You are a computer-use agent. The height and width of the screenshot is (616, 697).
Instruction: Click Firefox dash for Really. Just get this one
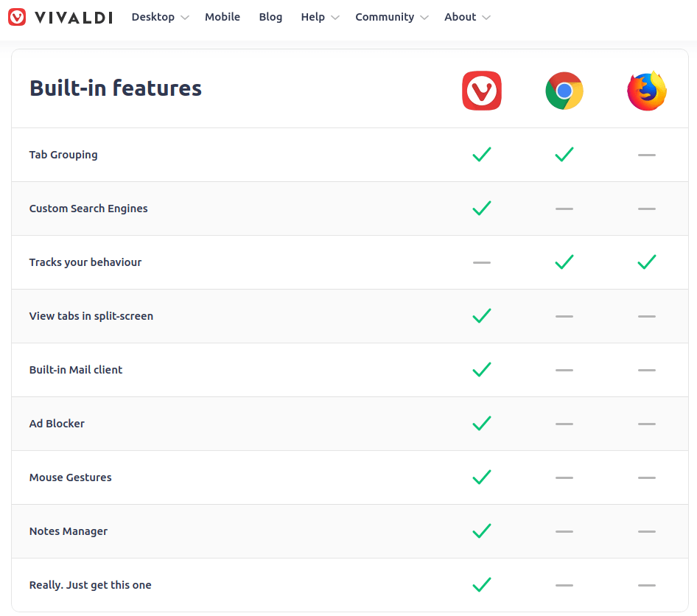tap(647, 585)
